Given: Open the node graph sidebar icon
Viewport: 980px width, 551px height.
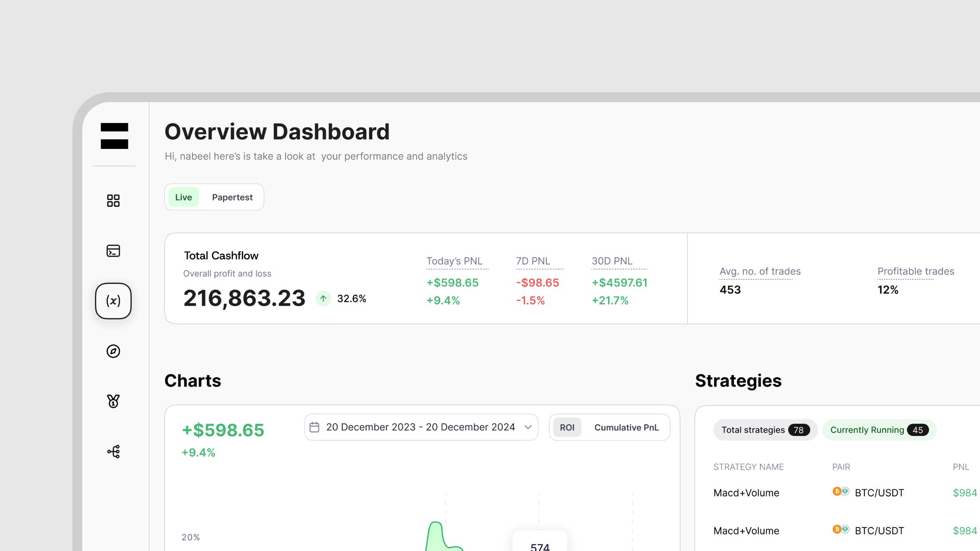Looking at the screenshot, I should click(x=113, y=452).
